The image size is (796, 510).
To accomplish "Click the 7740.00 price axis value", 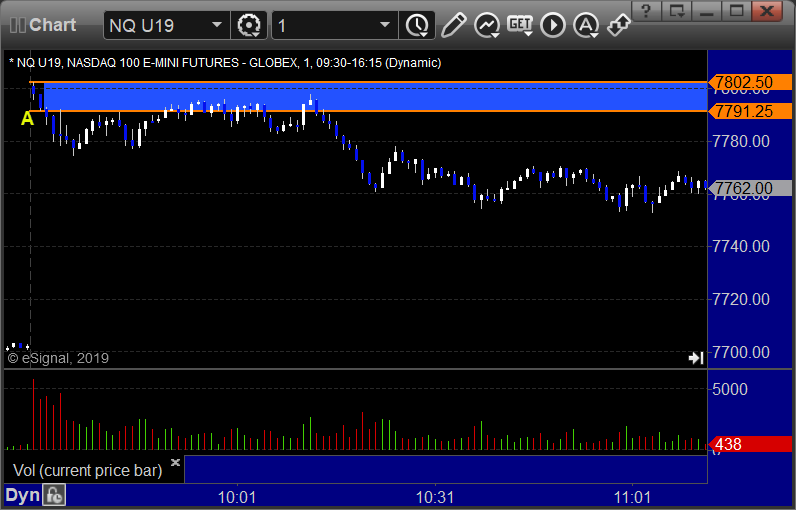I will point(741,247).
